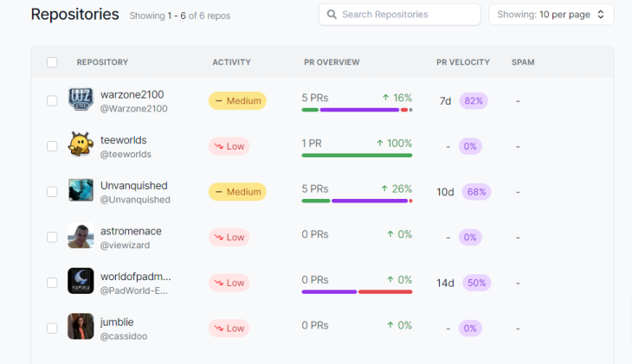Check the warzone2100 row checkbox
Viewport: 632px width, 364px height.
[52, 101]
